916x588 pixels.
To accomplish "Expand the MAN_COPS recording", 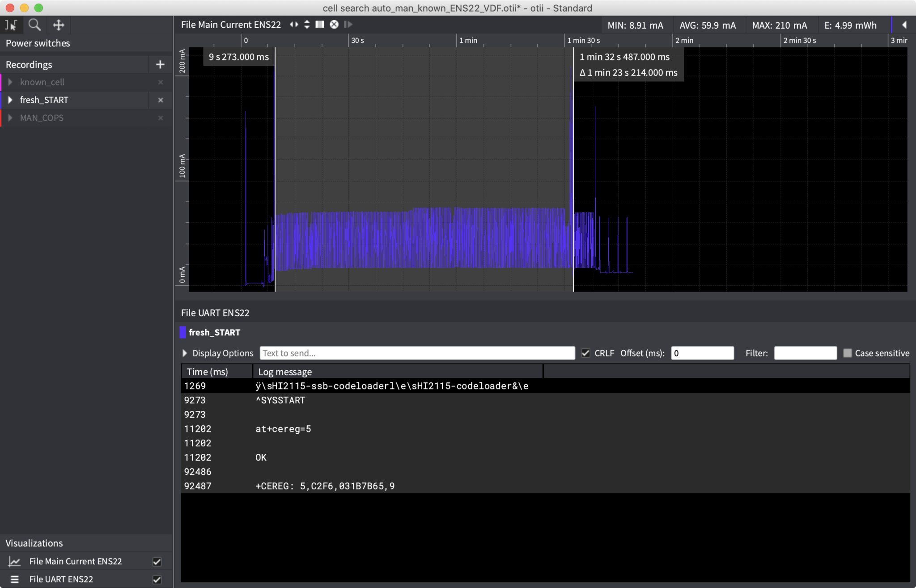I will pyautogui.click(x=10, y=118).
